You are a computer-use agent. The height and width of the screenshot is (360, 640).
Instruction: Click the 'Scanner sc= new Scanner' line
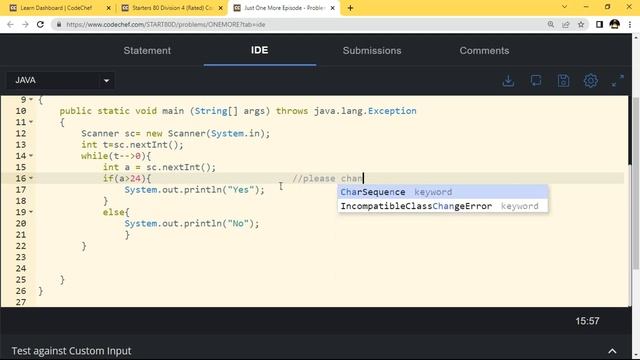click(x=176, y=133)
